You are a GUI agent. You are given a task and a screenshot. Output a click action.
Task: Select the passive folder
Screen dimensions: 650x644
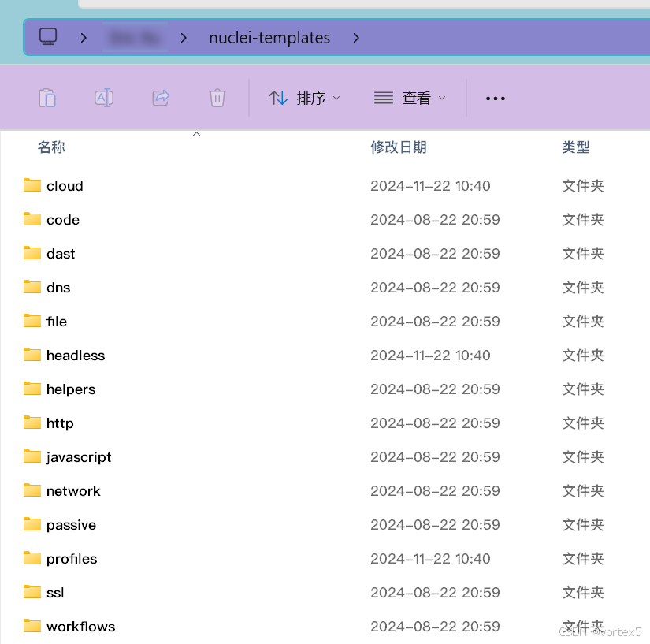[x=71, y=525]
